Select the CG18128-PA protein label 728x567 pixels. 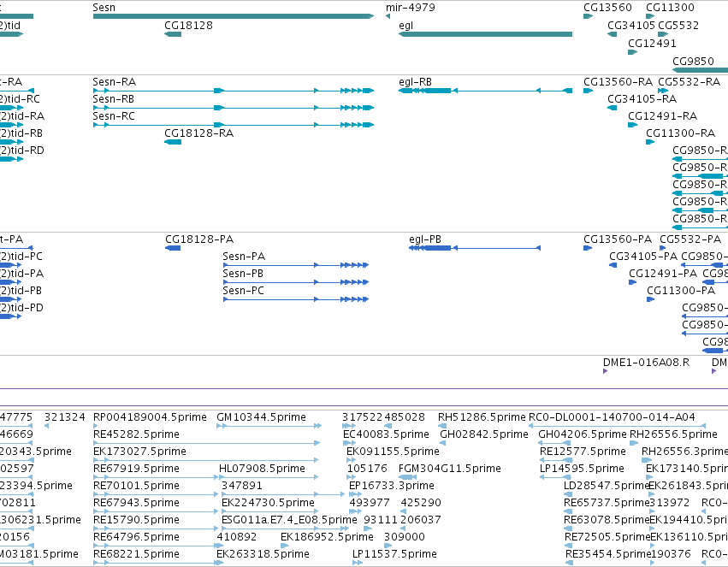coord(199,239)
